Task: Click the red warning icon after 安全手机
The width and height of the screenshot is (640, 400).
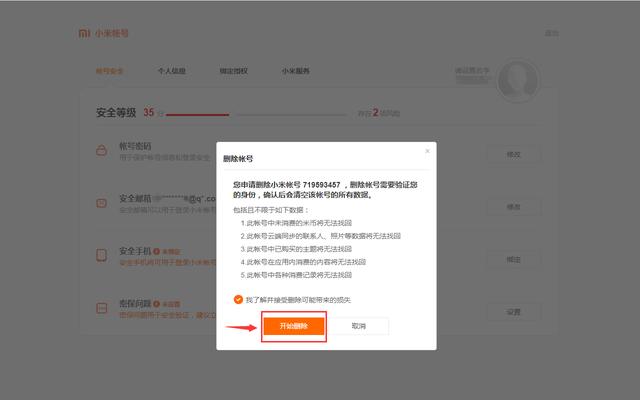Action: click(156, 251)
